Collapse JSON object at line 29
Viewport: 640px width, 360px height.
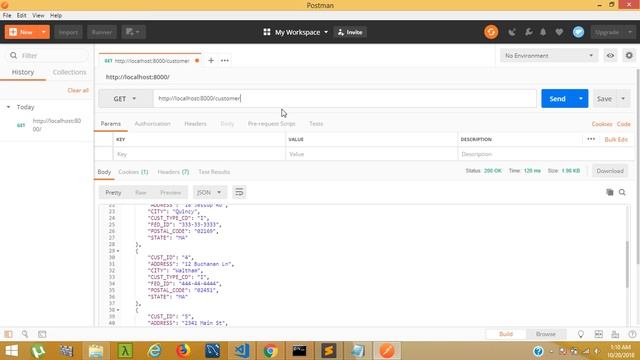[118, 251]
